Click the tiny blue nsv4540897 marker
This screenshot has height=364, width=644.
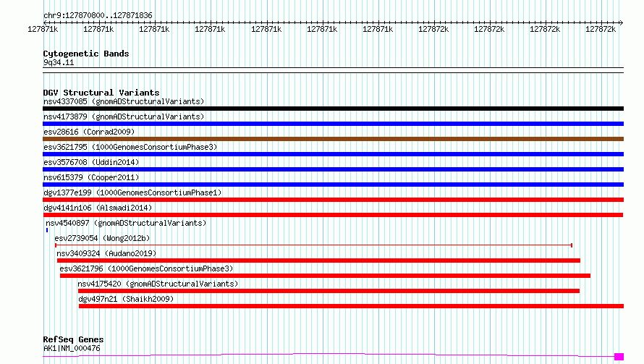point(47,230)
